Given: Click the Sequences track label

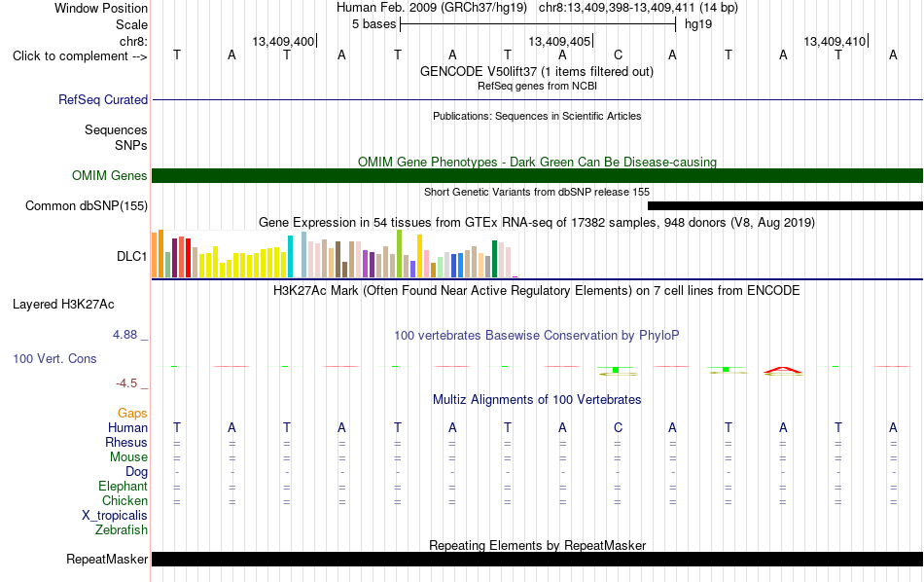Looking at the screenshot, I should coord(116,129).
